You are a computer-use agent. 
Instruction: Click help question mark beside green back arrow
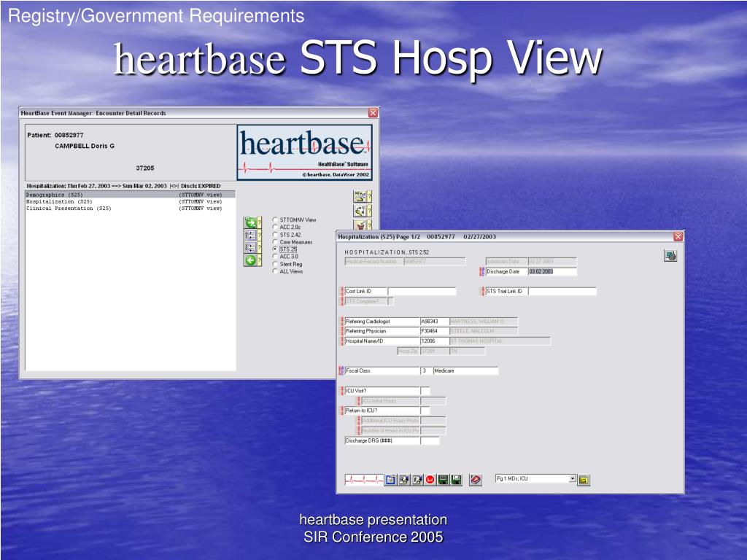[x=260, y=260]
